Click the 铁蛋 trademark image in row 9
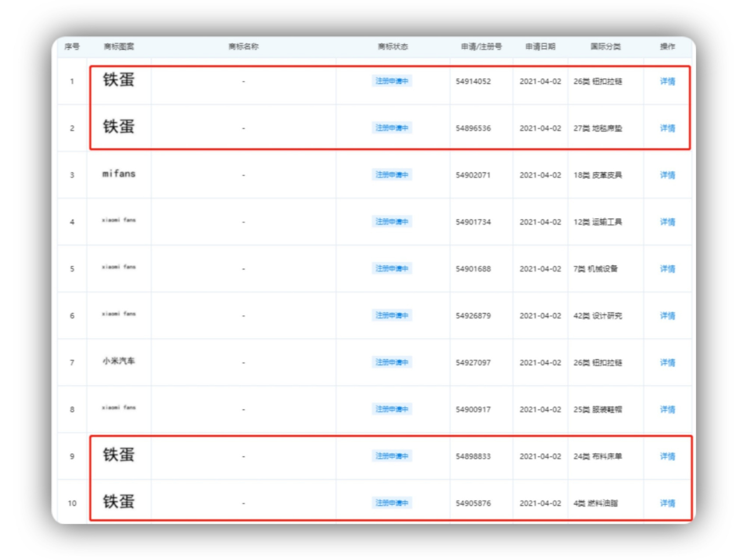This screenshot has width=747, height=560. (x=119, y=455)
